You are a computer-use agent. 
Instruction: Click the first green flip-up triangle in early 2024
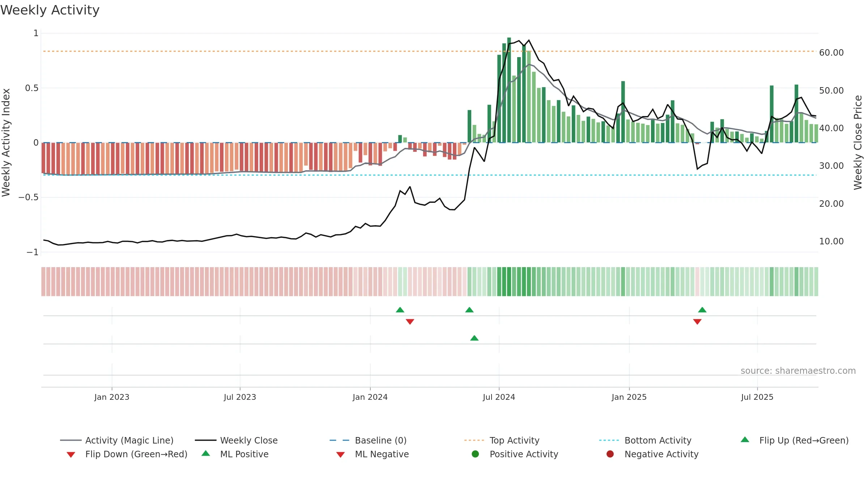[x=400, y=310]
